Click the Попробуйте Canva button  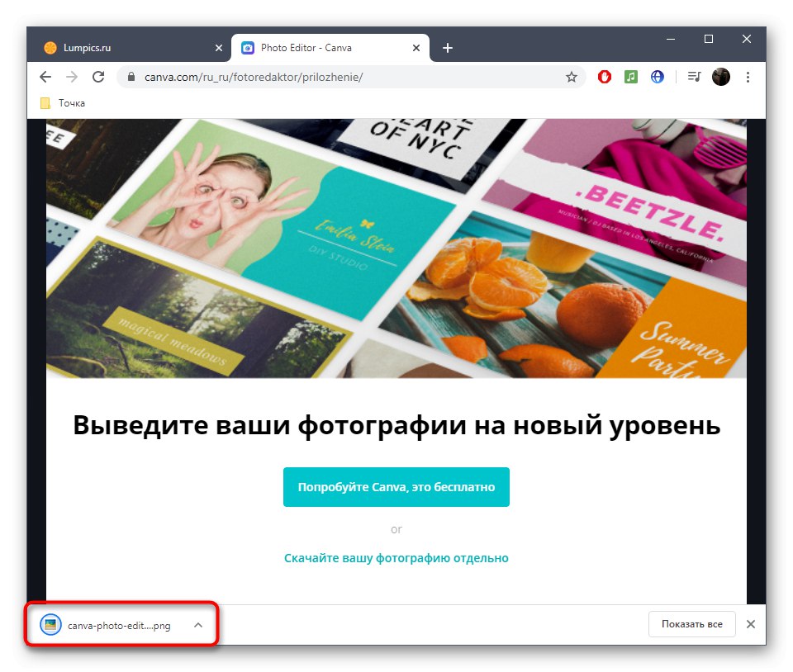pos(396,487)
